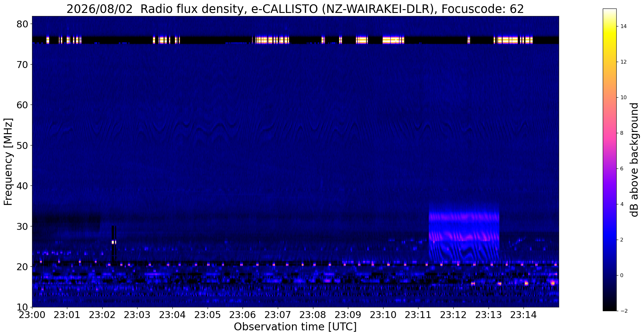Click the bright spike at 26 MHz near 23:02

(x=114, y=242)
